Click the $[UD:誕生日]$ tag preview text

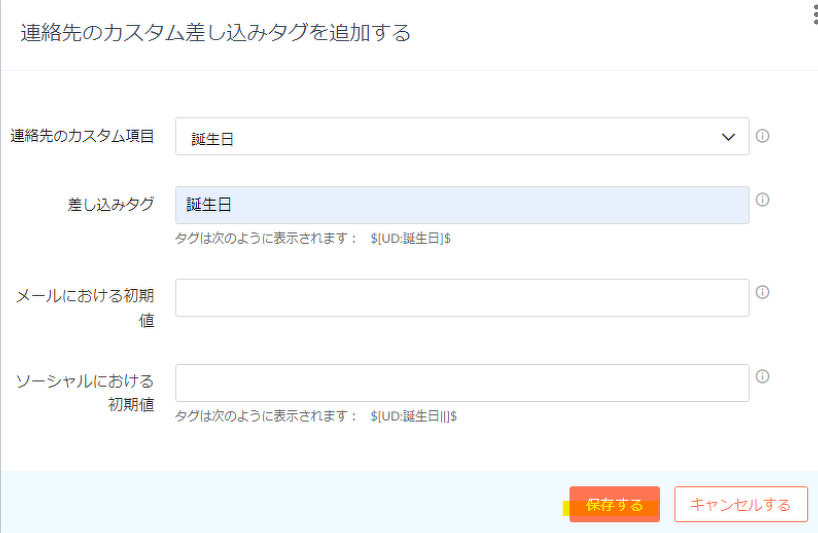tap(410, 239)
